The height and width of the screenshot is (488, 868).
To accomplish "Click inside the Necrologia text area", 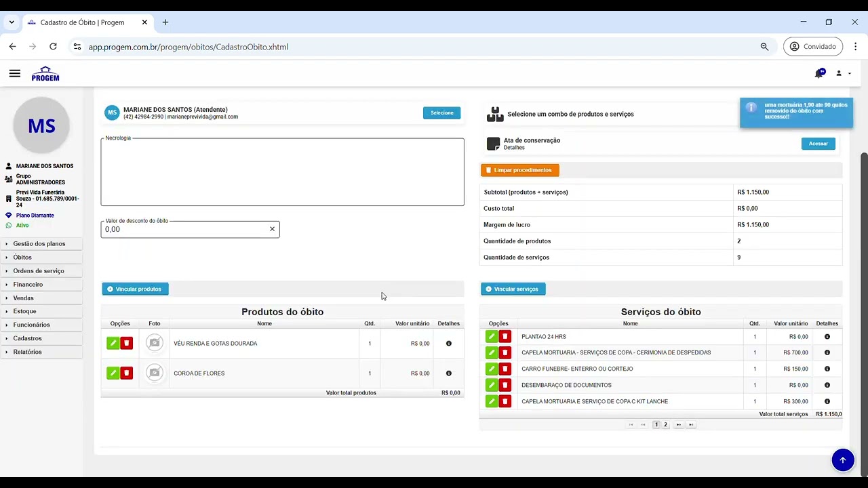I will click(x=282, y=172).
